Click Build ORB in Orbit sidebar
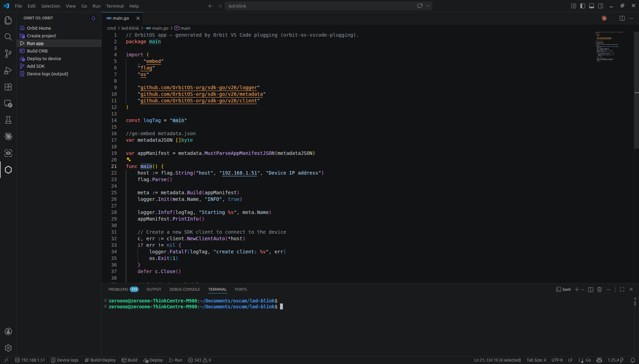Viewport: 639px width, 364px height. (59, 51)
